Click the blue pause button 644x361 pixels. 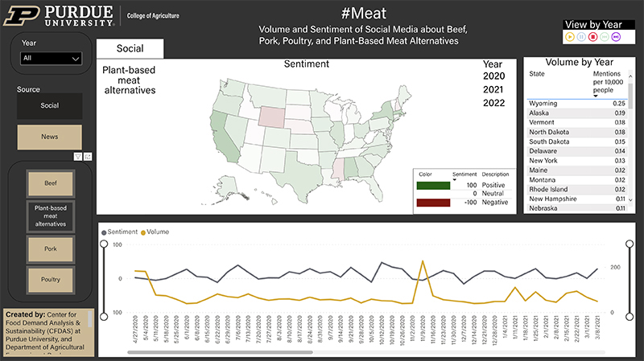581,37
